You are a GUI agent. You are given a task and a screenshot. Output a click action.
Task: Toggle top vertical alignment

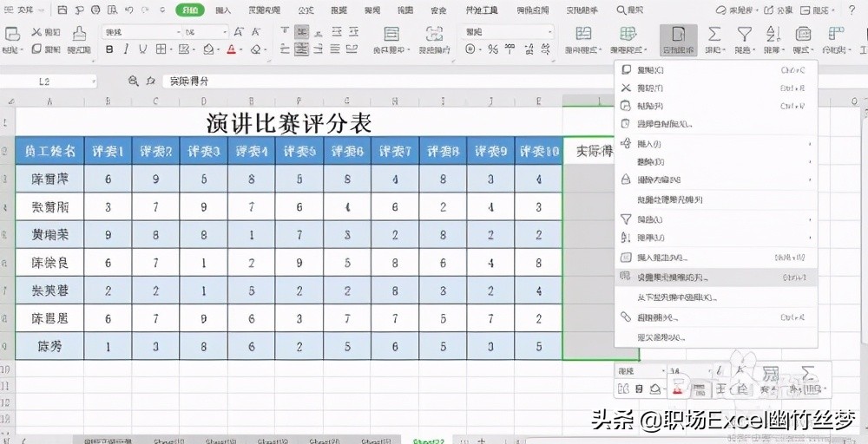[285, 32]
